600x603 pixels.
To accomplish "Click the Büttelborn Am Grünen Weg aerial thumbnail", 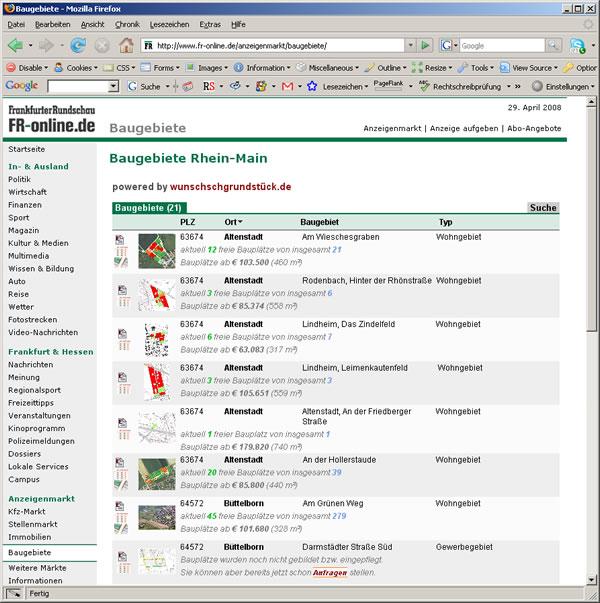I will [x=157, y=518].
